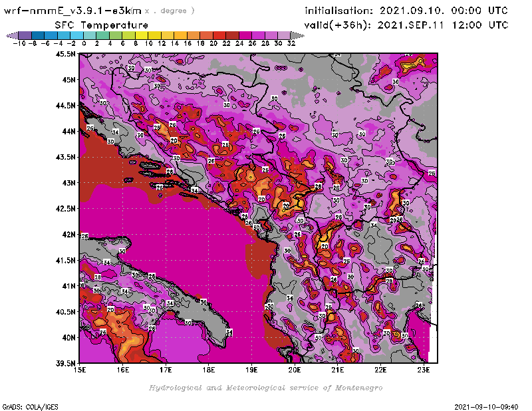This screenshot has height=411, width=532.
Task: Click the '44.5N' latitude label
Action: point(65,106)
